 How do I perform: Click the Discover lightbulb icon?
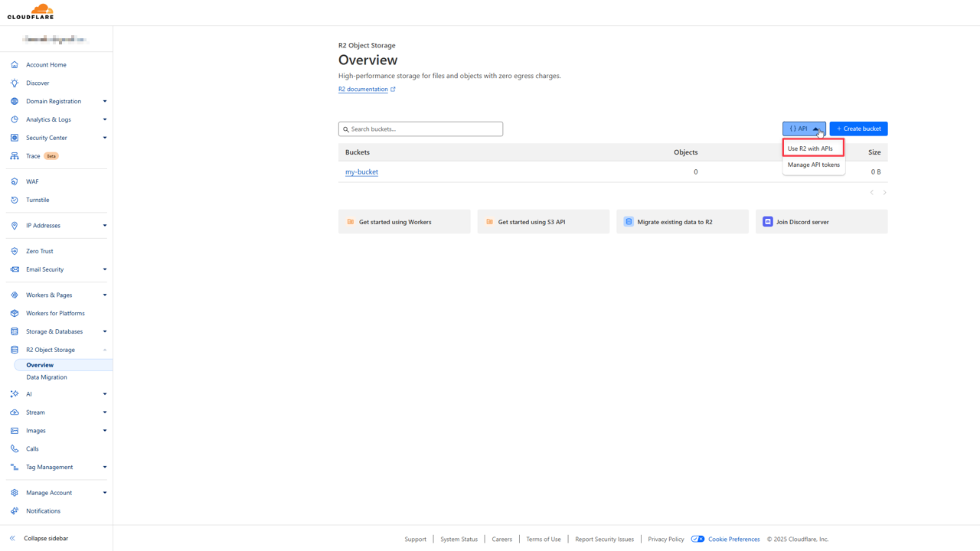(15, 83)
